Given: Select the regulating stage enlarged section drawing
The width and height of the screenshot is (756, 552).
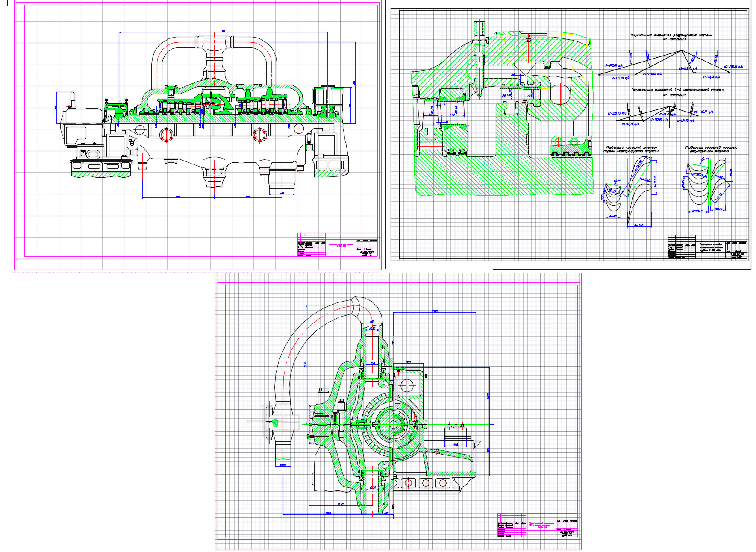Looking at the screenshot, I should (x=502, y=109).
